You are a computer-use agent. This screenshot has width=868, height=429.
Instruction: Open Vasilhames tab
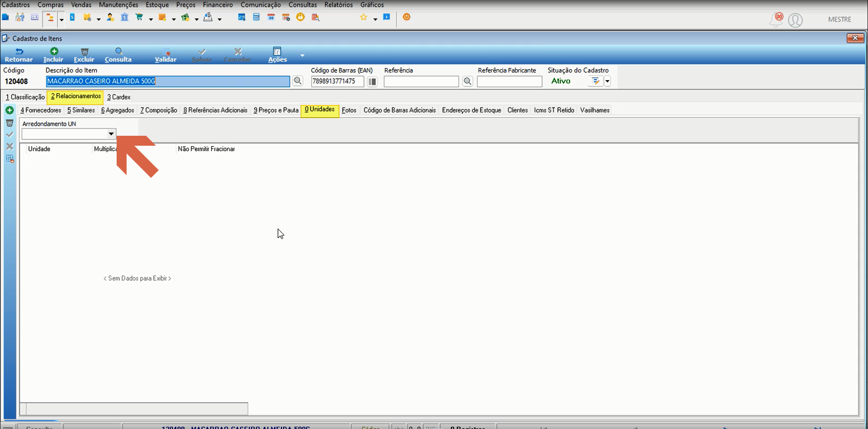click(595, 110)
